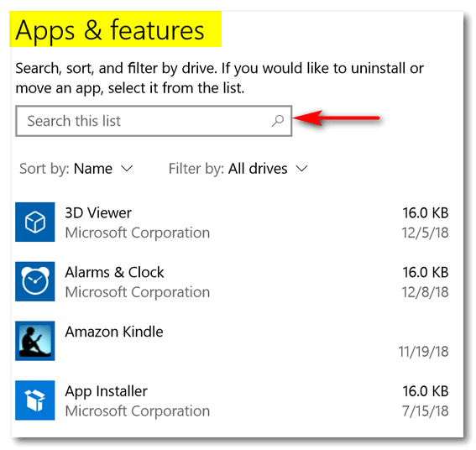The height and width of the screenshot is (450, 476).
Task: Click Microsoft Corporation under App Installer
Action: [138, 411]
